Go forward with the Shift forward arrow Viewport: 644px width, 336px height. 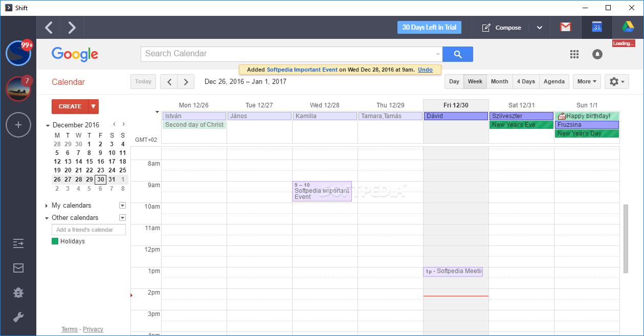click(72, 28)
